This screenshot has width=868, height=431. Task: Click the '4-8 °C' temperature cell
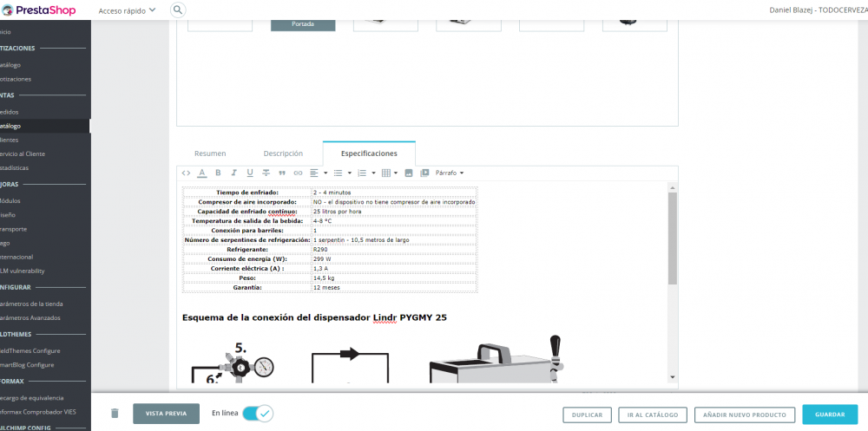[393, 221]
